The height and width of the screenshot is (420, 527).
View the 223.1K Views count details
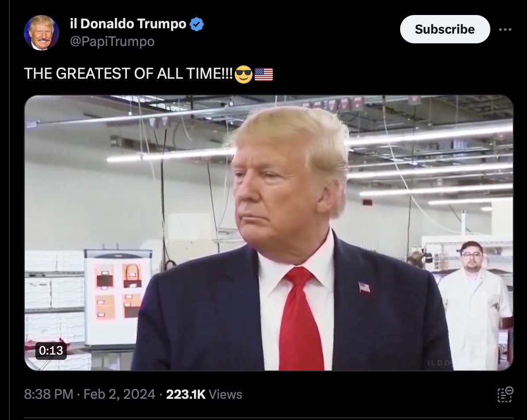(204, 394)
